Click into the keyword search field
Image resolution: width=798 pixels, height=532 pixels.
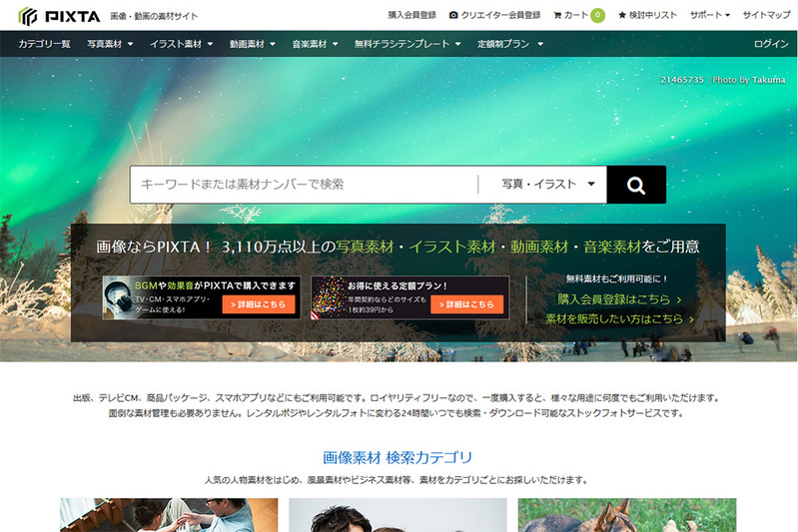305,185
